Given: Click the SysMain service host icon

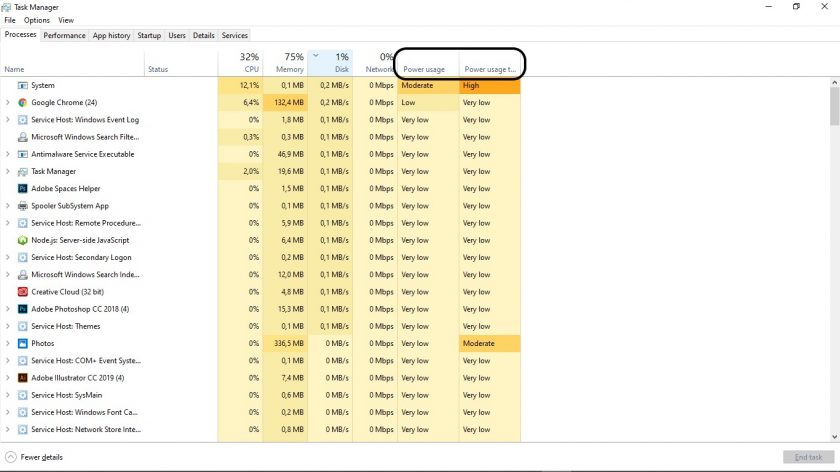Looking at the screenshot, I should [22, 395].
